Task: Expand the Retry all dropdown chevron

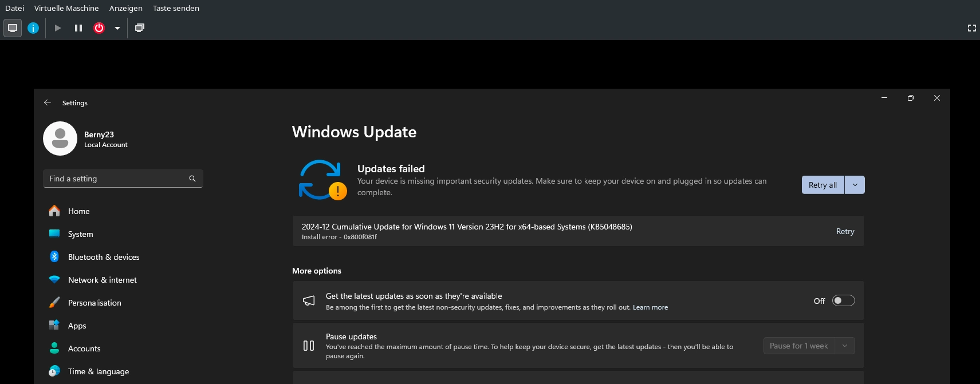Action: coord(855,185)
